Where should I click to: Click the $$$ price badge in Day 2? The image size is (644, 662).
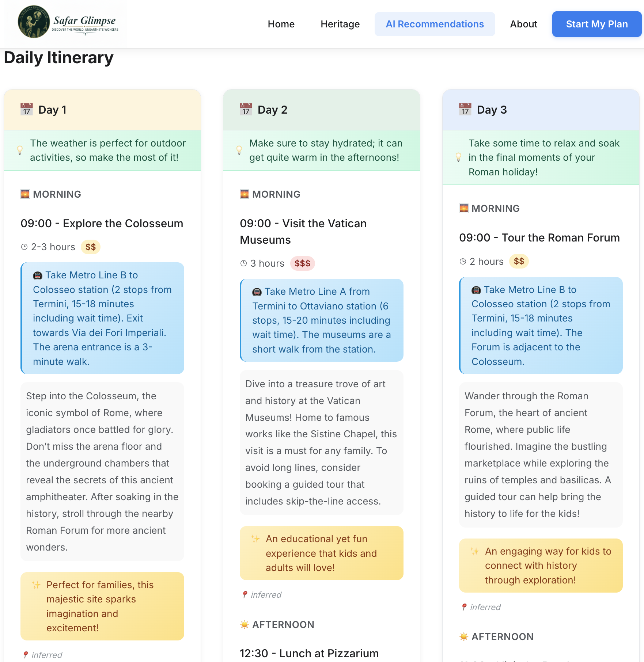point(302,263)
